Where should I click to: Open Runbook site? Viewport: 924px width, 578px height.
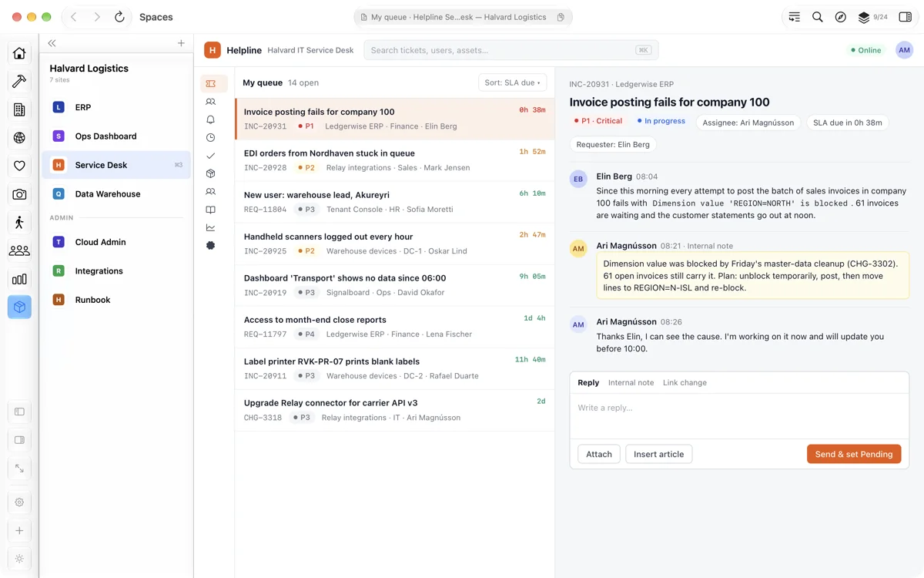(115, 300)
